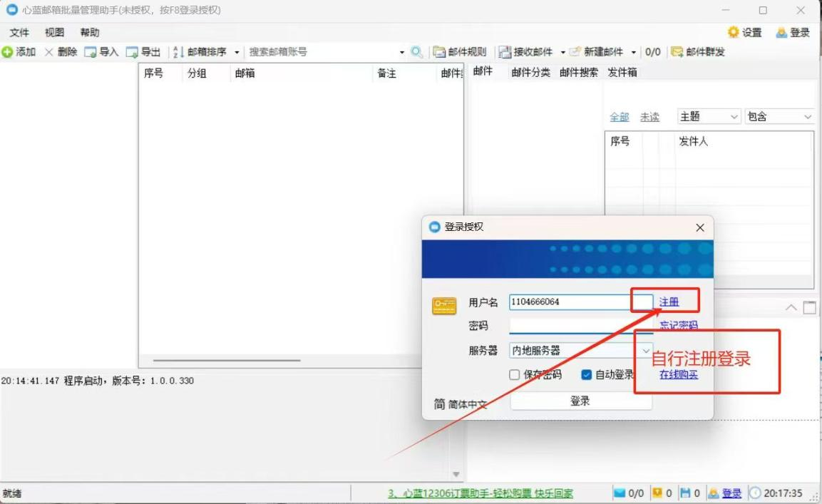
Task: Click status bar yellow alert counter icon
Action: [x=657, y=493]
